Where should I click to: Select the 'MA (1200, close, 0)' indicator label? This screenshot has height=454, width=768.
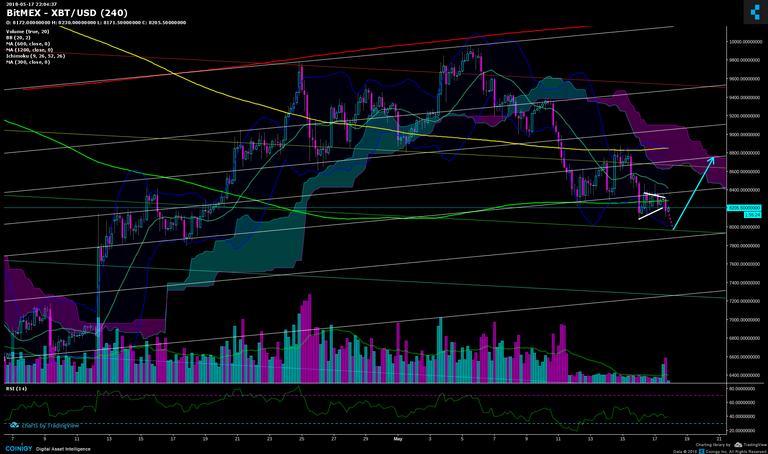(29, 50)
